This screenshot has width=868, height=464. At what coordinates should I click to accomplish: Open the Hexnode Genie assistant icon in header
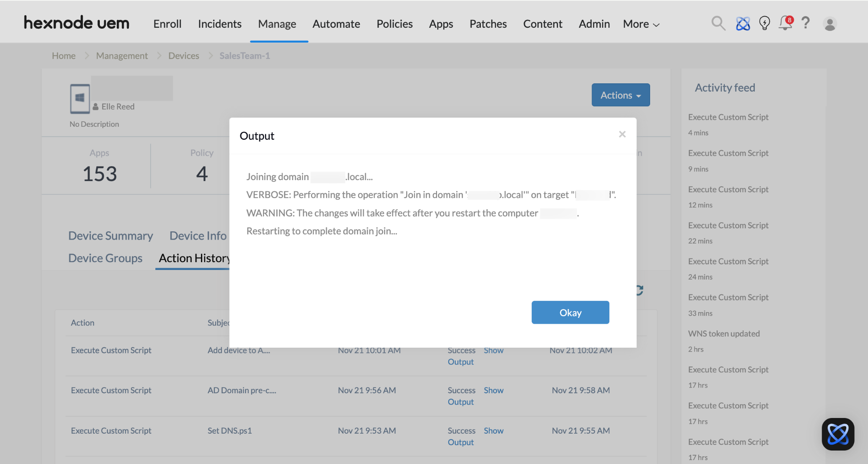tap(743, 23)
